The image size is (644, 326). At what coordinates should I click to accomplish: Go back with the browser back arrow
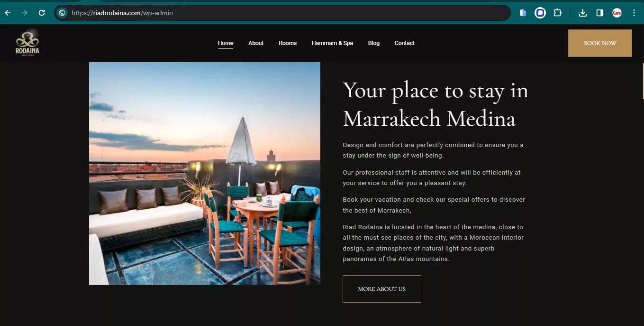tap(8, 13)
